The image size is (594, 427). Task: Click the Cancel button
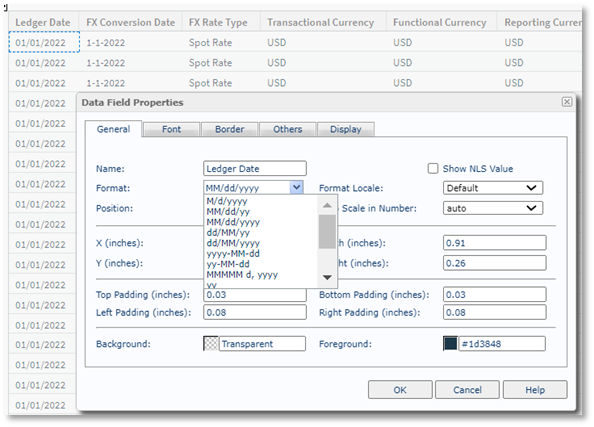(x=467, y=390)
